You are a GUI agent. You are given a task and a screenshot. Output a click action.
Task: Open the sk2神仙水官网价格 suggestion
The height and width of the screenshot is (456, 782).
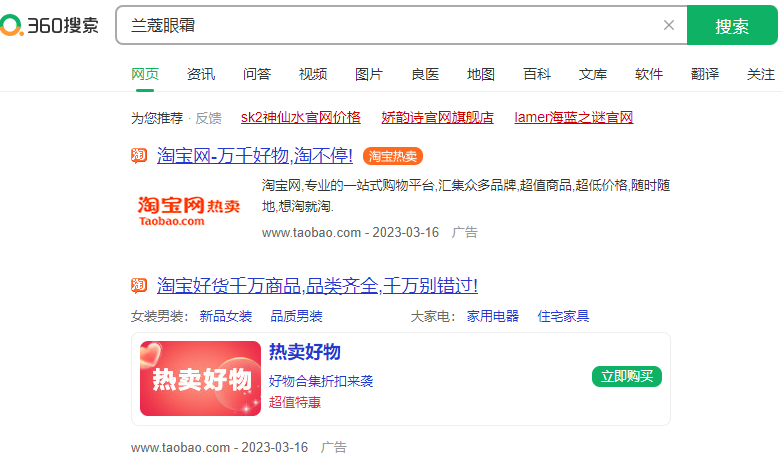pos(301,117)
